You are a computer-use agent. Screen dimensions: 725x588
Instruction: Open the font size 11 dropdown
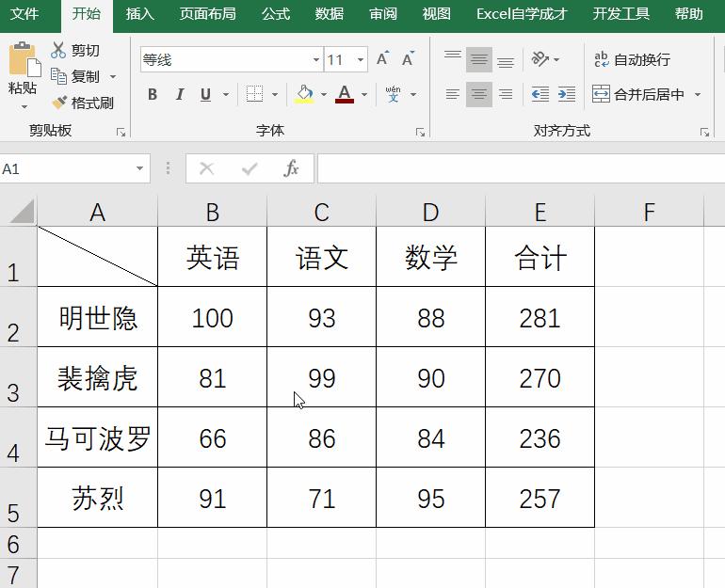pyautogui.click(x=361, y=59)
